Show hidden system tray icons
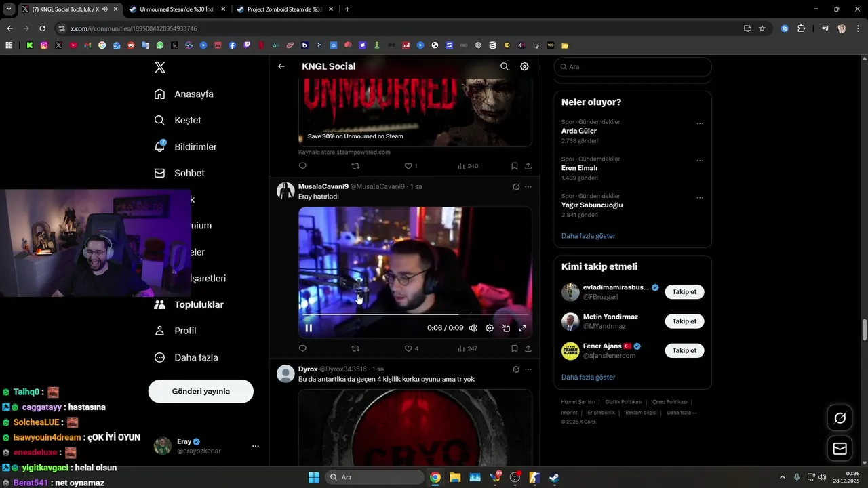 click(x=782, y=477)
